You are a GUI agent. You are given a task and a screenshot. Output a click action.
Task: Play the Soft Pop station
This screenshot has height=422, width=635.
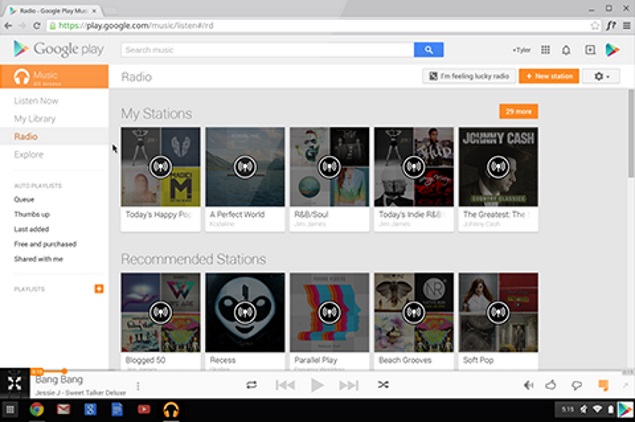pos(498,312)
